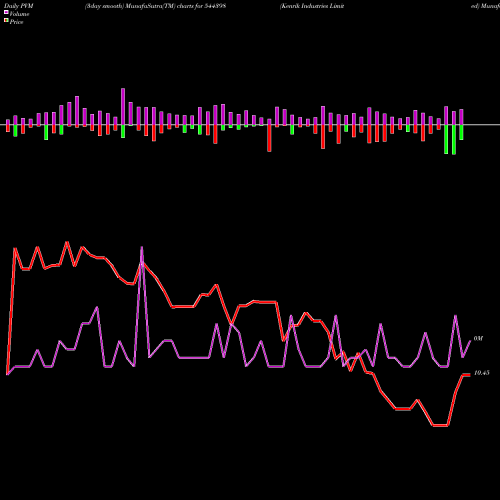Click the 'Daily PVM' title text
500x500 pixels.
[19, 6]
